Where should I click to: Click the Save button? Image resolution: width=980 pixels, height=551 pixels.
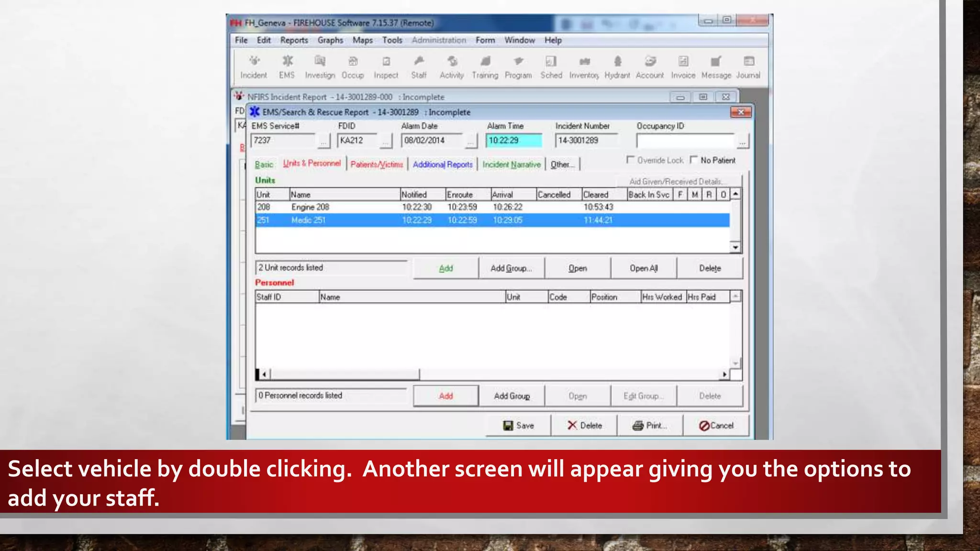click(x=518, y=425)
